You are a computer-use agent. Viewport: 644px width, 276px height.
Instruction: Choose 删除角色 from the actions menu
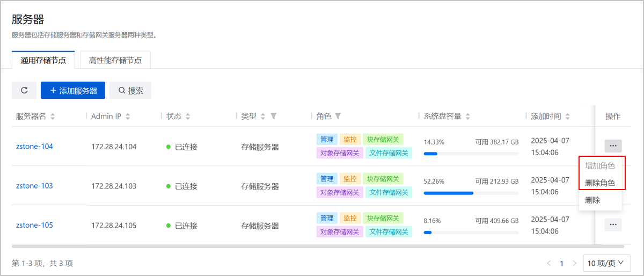pyautogui.click(x=600, y=183)
